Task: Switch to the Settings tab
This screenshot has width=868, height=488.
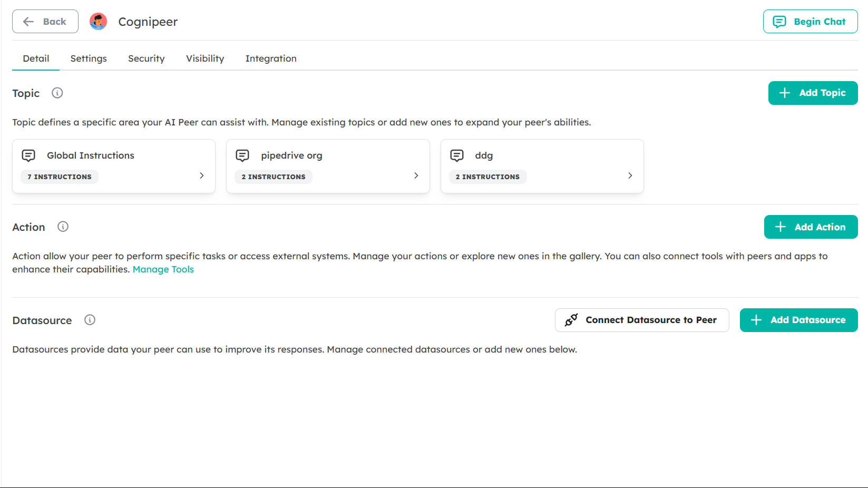Action: click(x=88, y=58)
